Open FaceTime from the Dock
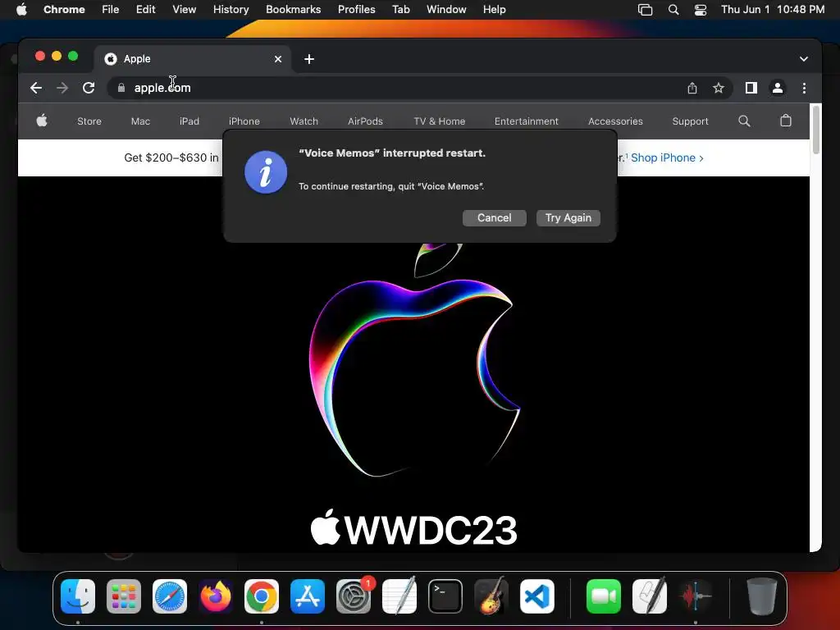 pyautogui.click(x=604, y=596)
